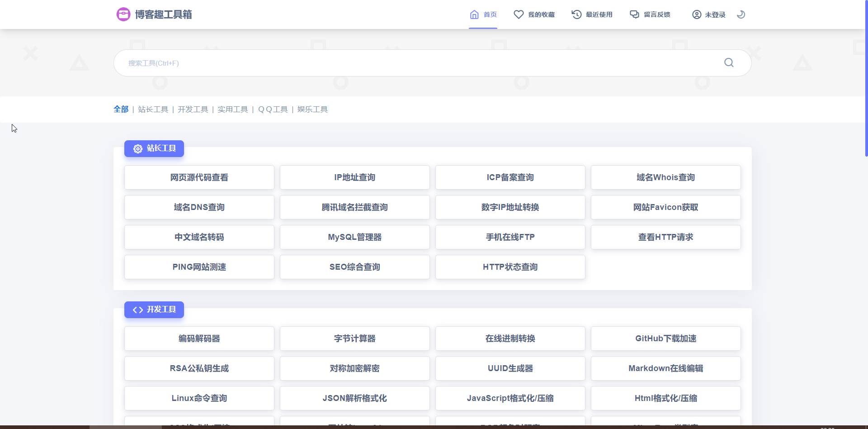Click the user avatar icon for 未登录

click(697, 14)
